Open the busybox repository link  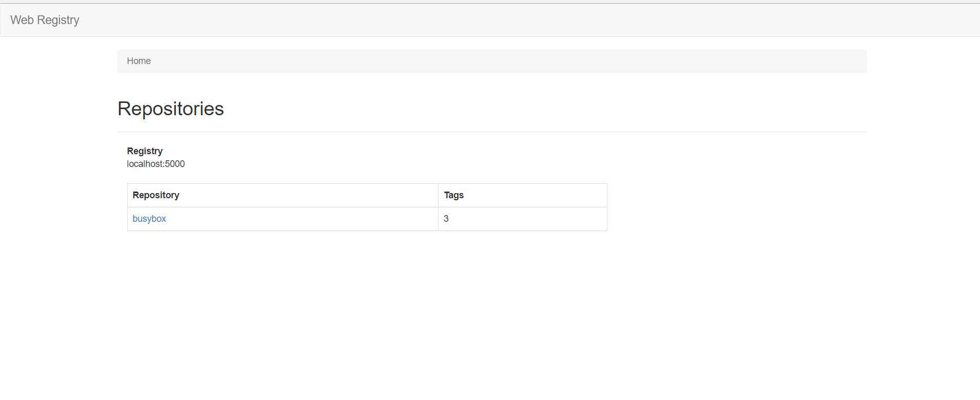[x=149, y=219]
